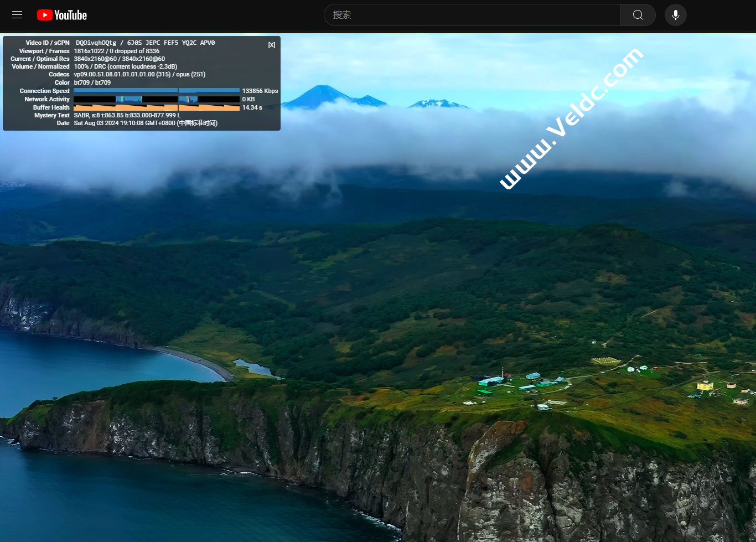Click the Volume / Normalized value
Screen dimensions: 756x542
click(125, 66)
